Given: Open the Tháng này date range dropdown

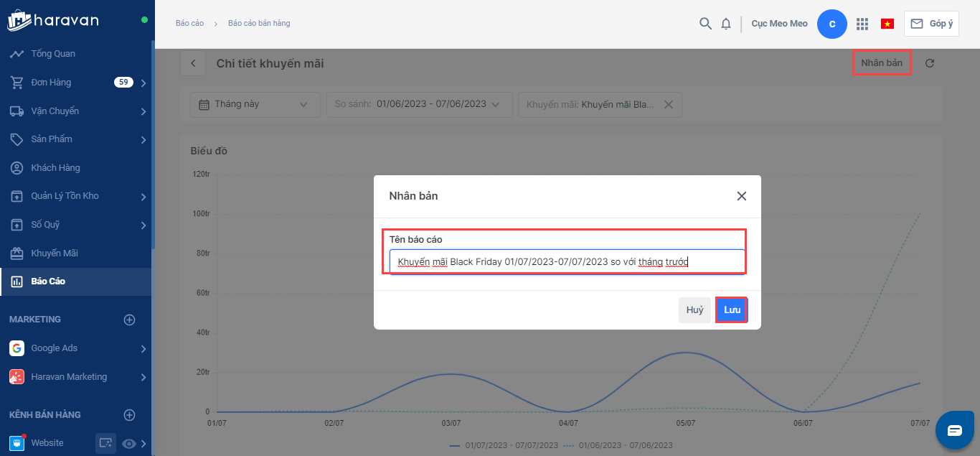Looking at the screenshot, I should tap(255, 104).
